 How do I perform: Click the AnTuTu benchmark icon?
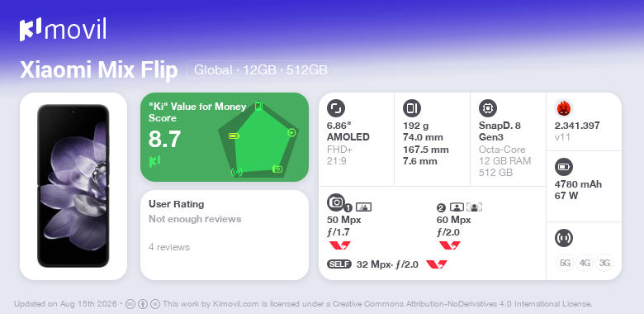point(564,108)
